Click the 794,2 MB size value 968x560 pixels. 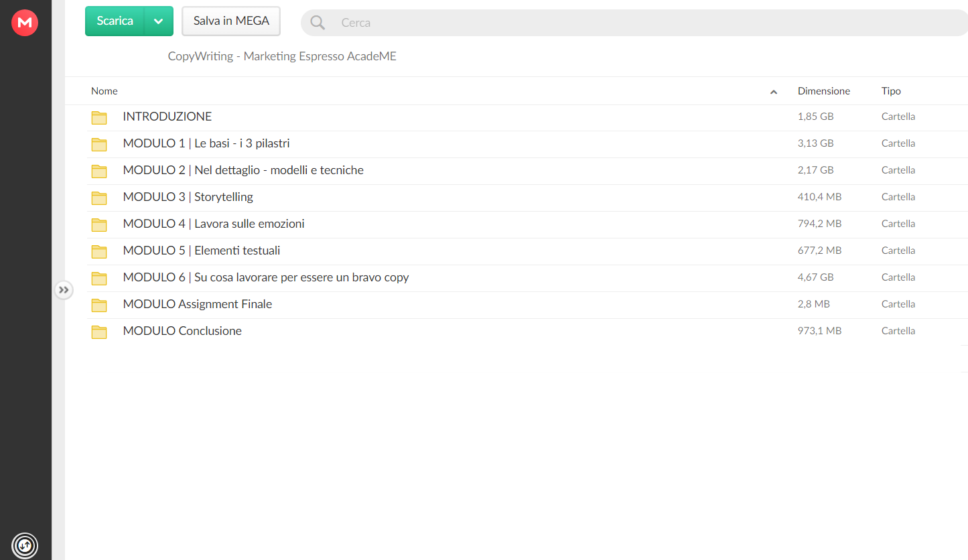click(x=819, y=224)
